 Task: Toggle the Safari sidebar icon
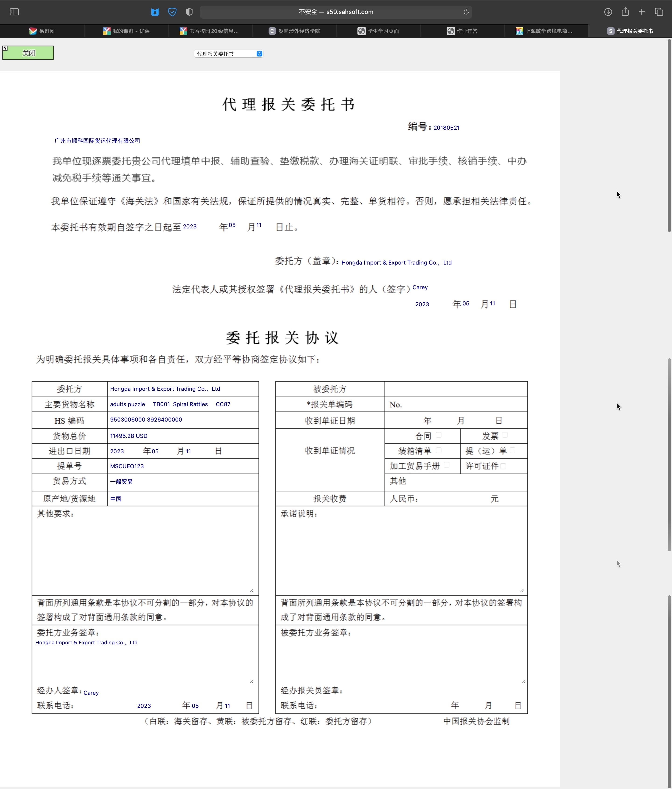coord(14,12)
